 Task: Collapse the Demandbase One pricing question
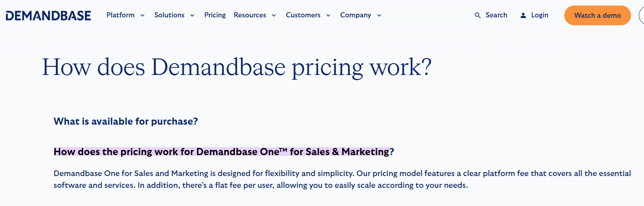pyautogui.click(x=223, y=152)
